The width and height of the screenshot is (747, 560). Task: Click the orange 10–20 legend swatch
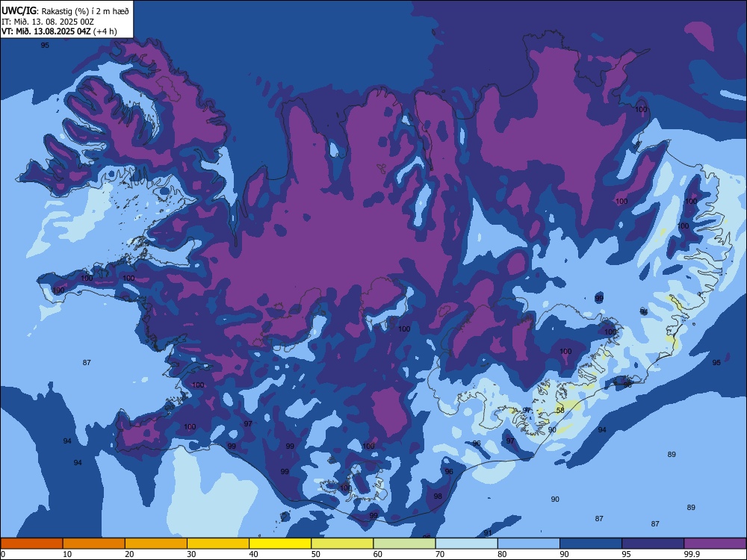(94, 544)
